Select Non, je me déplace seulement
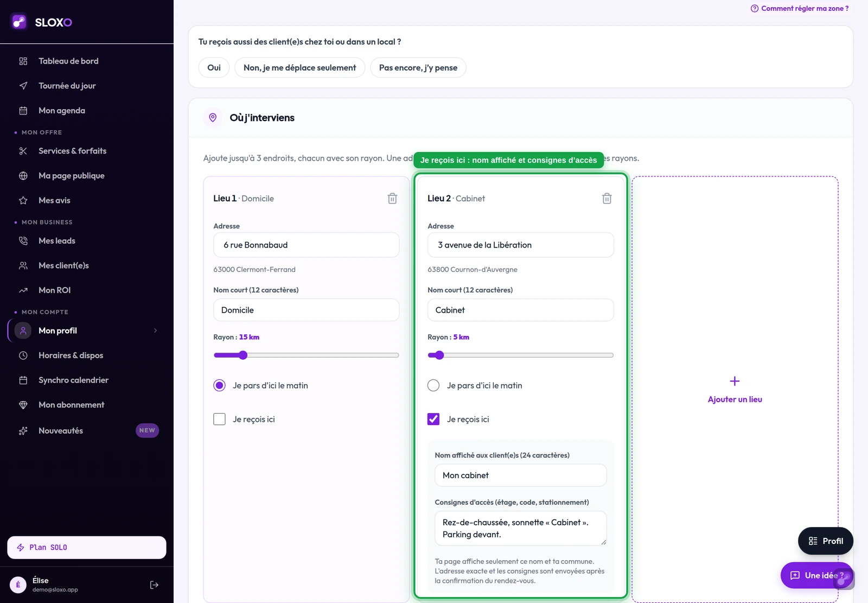The image size is (868, 603). pos(300,68)
